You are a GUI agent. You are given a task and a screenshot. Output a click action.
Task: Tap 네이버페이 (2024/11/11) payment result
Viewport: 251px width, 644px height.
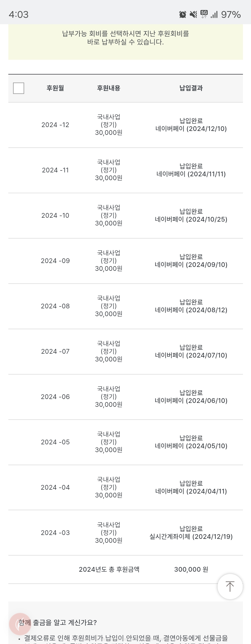[x=191, y=174]
